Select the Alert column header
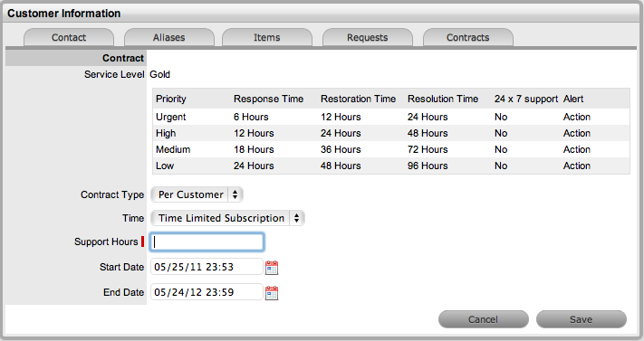This screenshot has height=341, width=644. click(573, 99)
